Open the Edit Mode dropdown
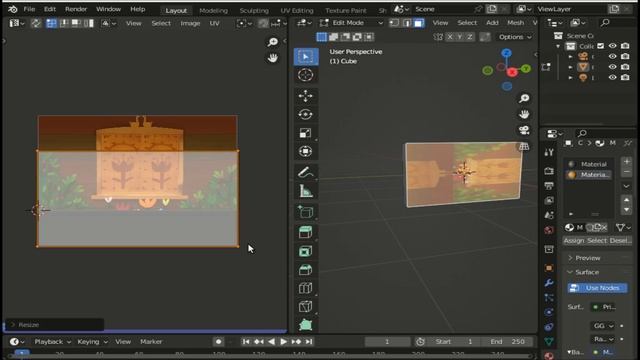 tap(351, 23)
